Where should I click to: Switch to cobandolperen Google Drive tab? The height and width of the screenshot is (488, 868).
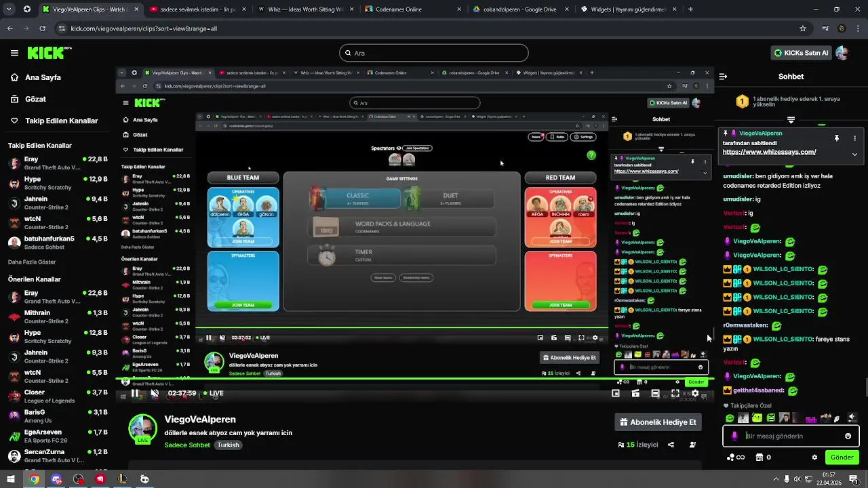point(519,9)
